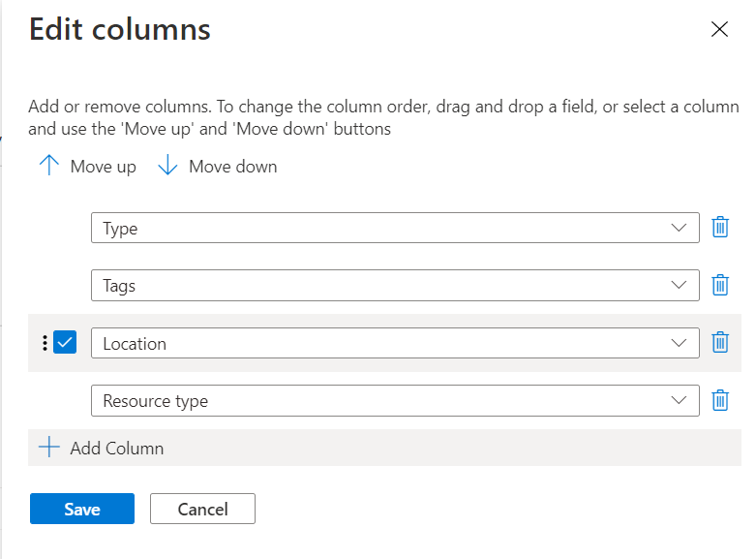
Task: Select the Move down text label
Action: tap(233, 167)
